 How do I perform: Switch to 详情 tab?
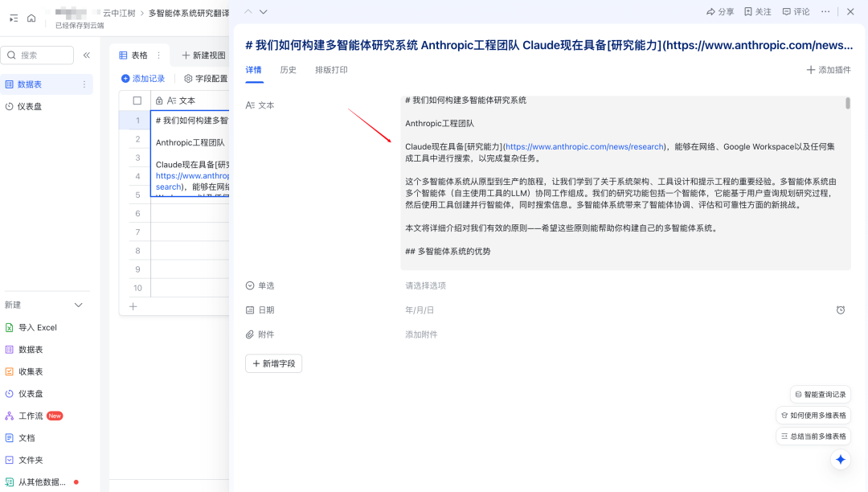tap(253, 70)
